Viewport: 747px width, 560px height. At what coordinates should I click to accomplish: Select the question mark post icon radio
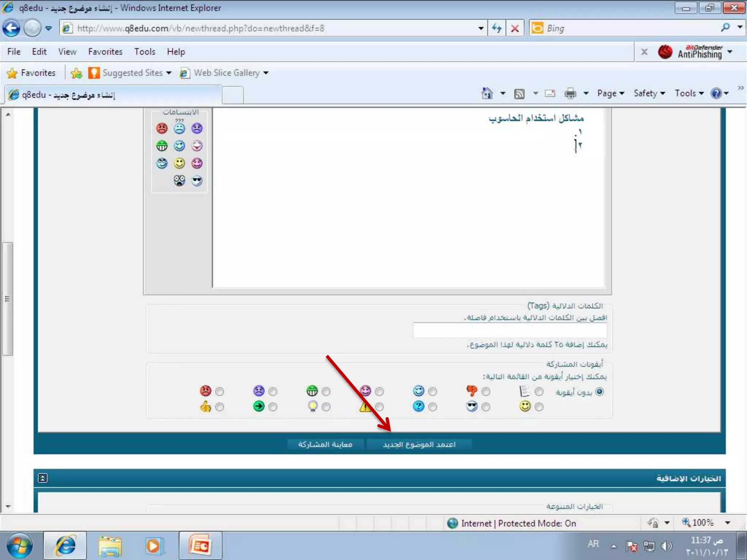[x=433, y=407]
